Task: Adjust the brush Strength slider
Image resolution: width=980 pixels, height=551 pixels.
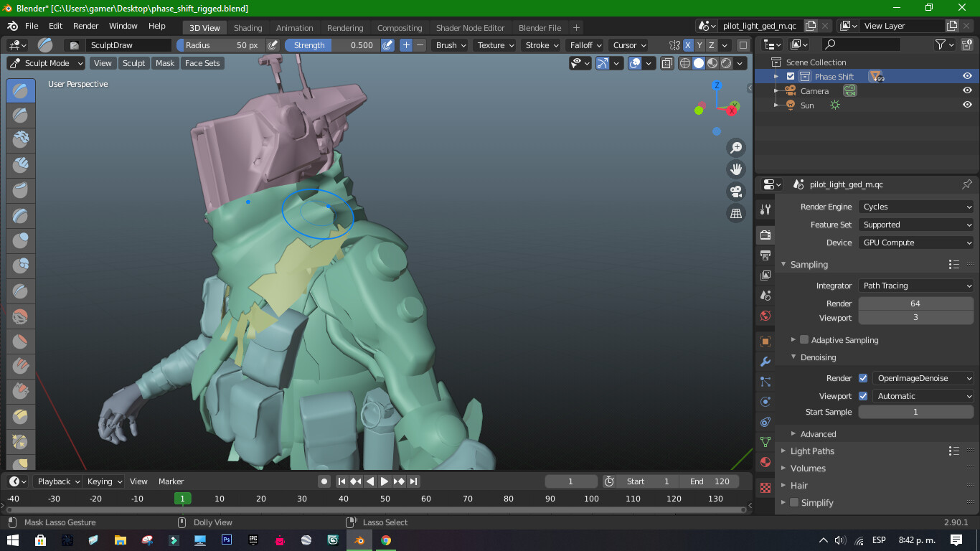Action: point(333,45)
